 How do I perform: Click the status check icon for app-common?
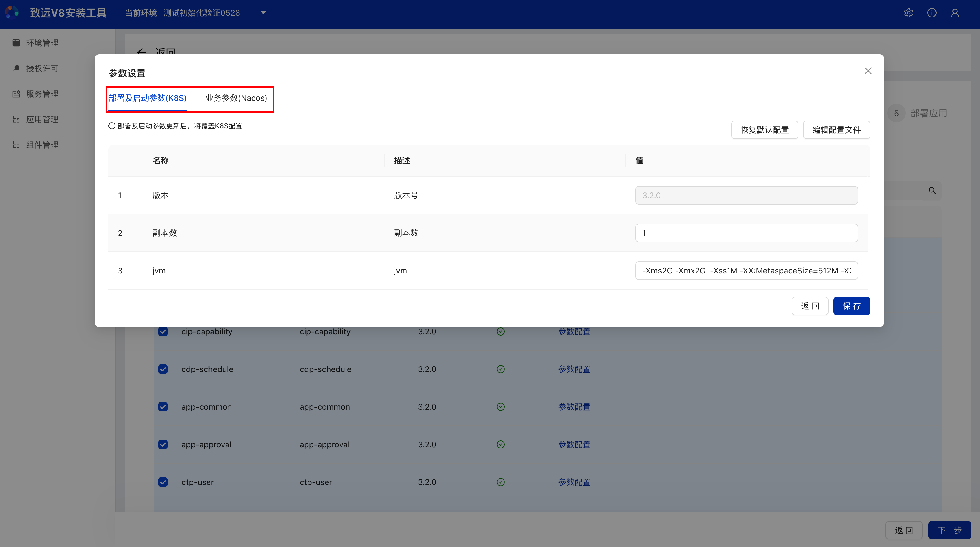[x=501, y=407]
